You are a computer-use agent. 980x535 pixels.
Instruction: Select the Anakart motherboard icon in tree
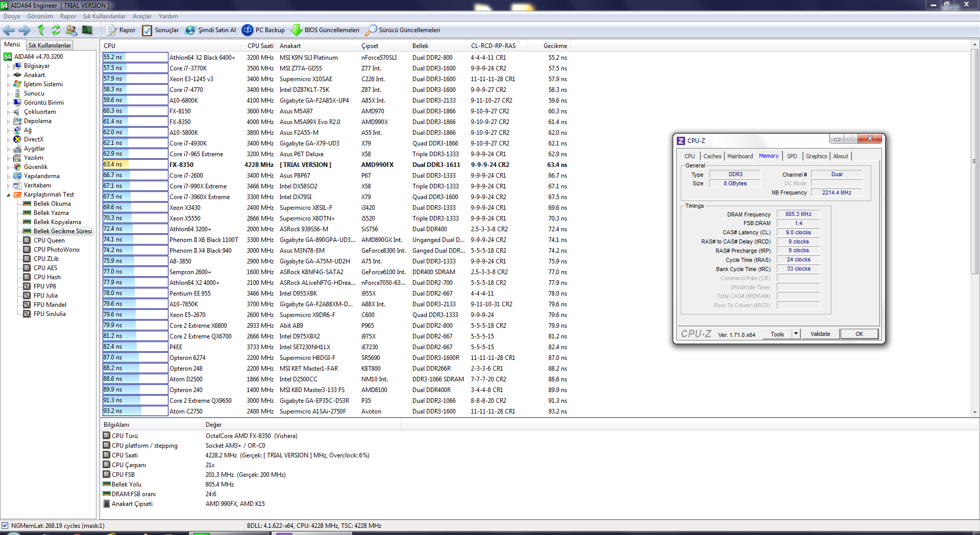[17, 75]
